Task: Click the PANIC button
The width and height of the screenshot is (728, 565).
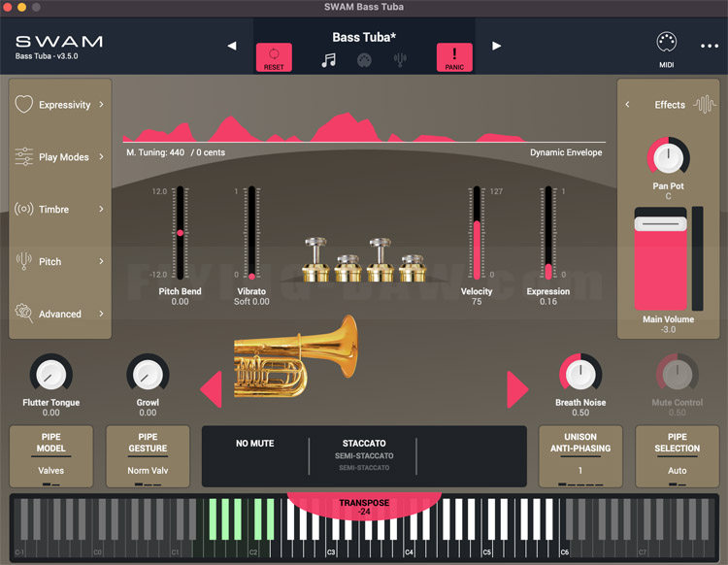Action: point(454,57)
